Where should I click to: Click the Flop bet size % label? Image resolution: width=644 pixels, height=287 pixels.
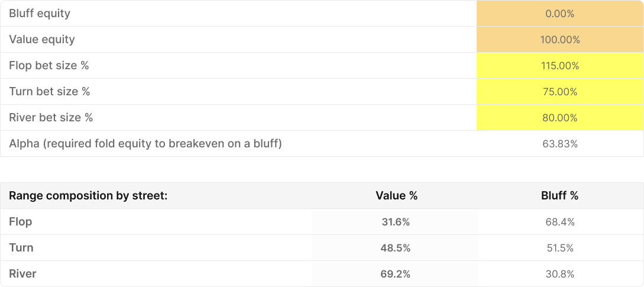tap(49, 66)
